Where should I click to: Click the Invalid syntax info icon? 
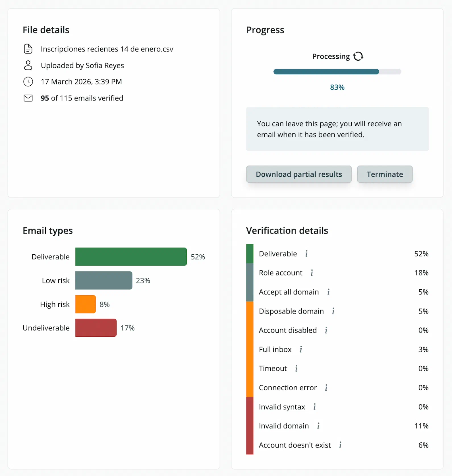click(314, 407)
